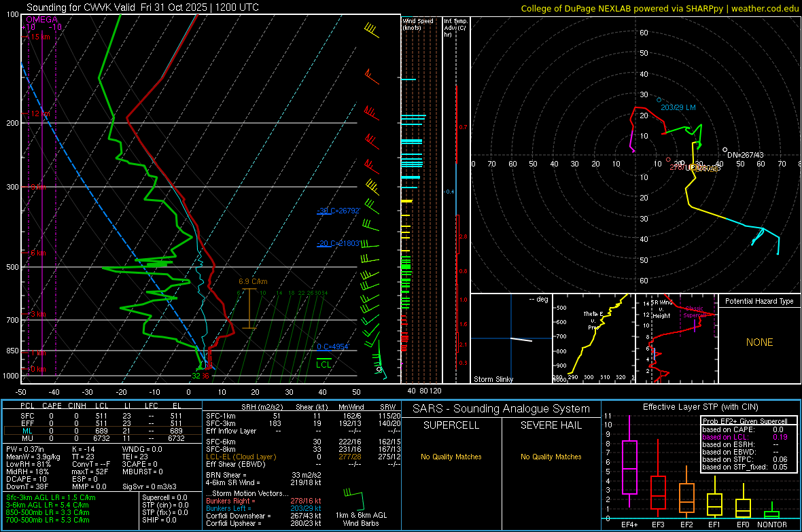The height and width of the screenshot is (532, 802).
Task: Select the MU parcel row
Action: pyautogui.click(x=103, y=438)
